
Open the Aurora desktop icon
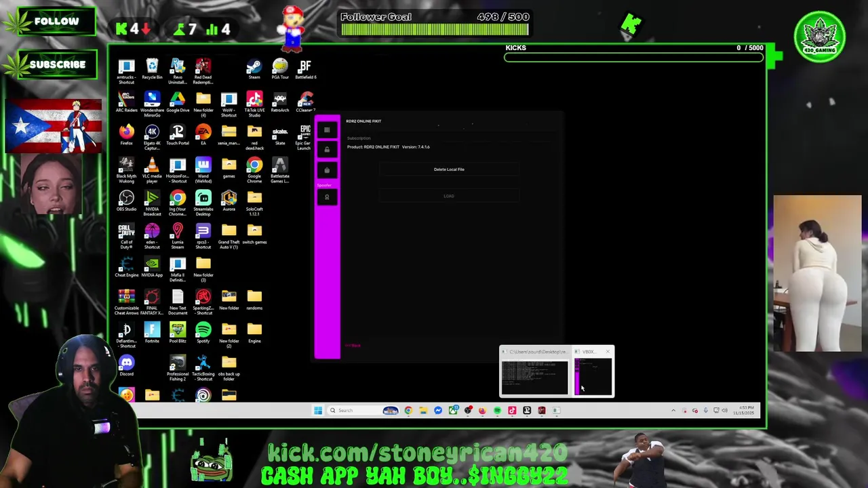tap(229, 201)
